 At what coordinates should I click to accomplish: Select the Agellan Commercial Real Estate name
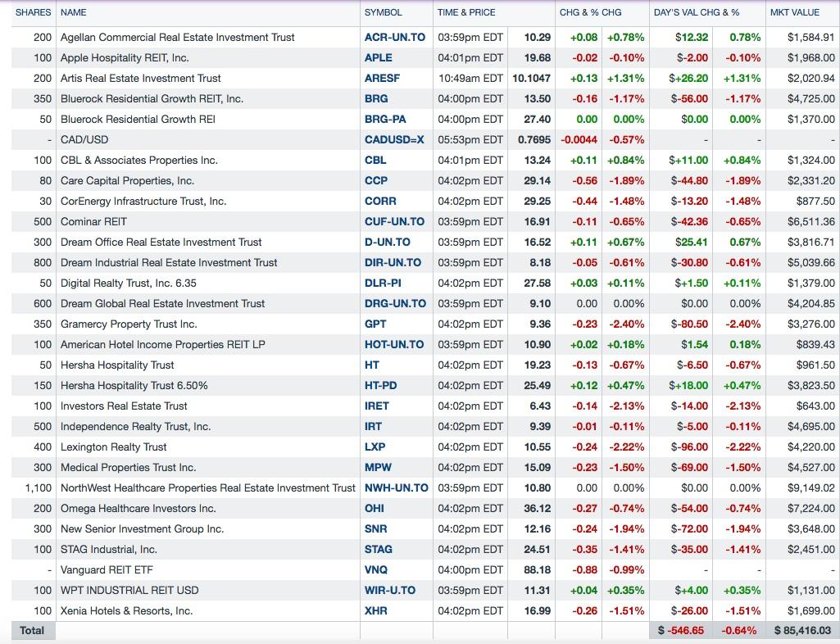click(177, 38)
